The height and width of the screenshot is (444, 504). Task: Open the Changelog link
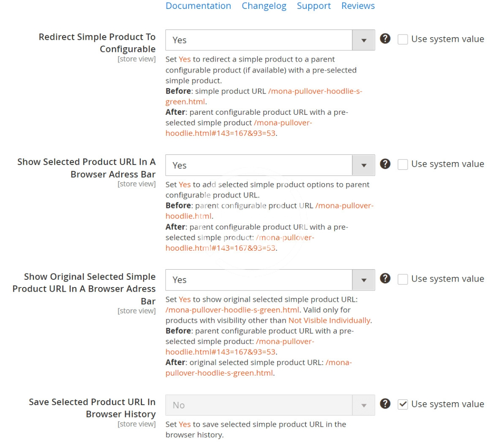[264, 6]
